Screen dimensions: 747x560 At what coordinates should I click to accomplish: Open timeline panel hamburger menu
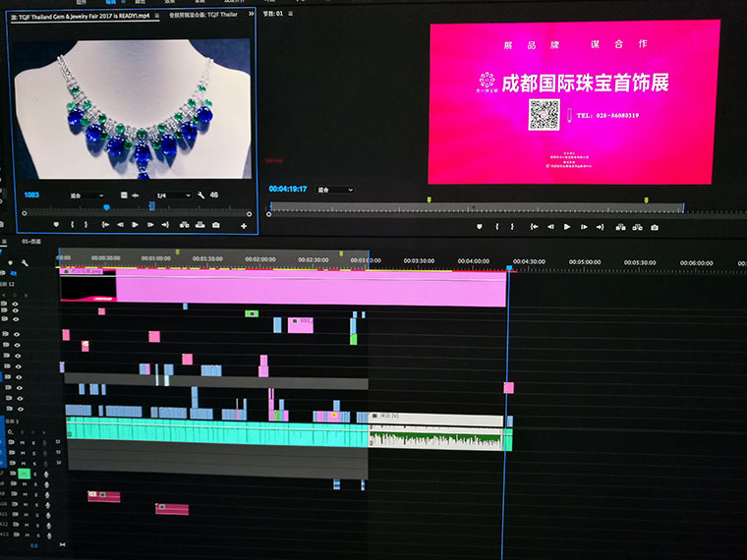point(4,242)
